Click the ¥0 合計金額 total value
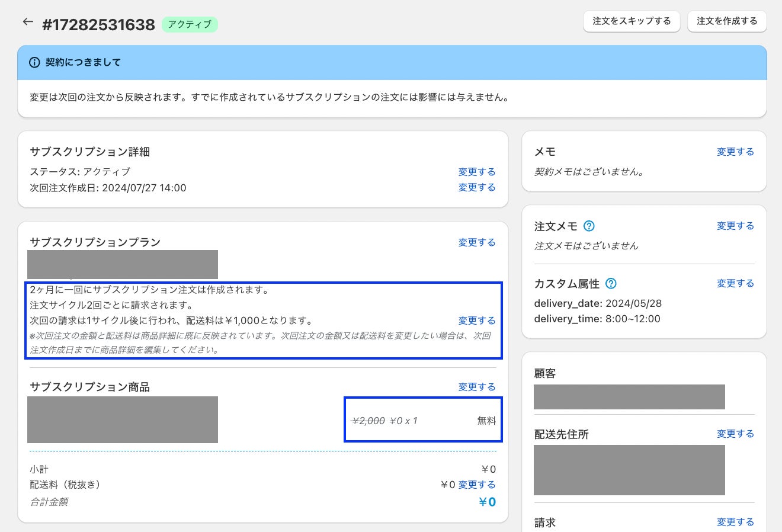 point(487,502)
